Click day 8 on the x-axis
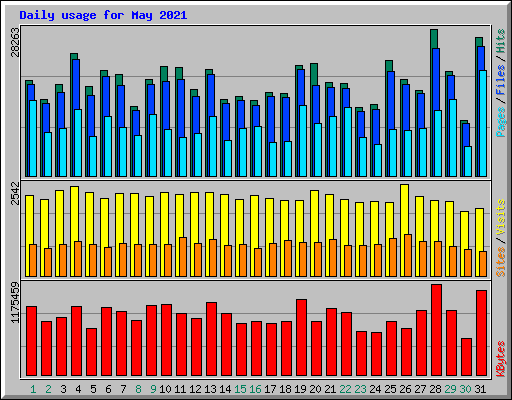The height and width of the screenshot is (400, 512). [x=138, y=389]
